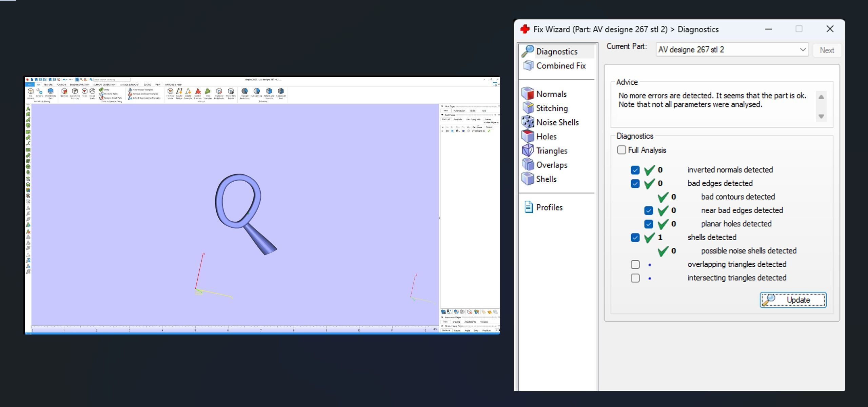Open the Holes fixing page
868x407 pixels.
546,137
